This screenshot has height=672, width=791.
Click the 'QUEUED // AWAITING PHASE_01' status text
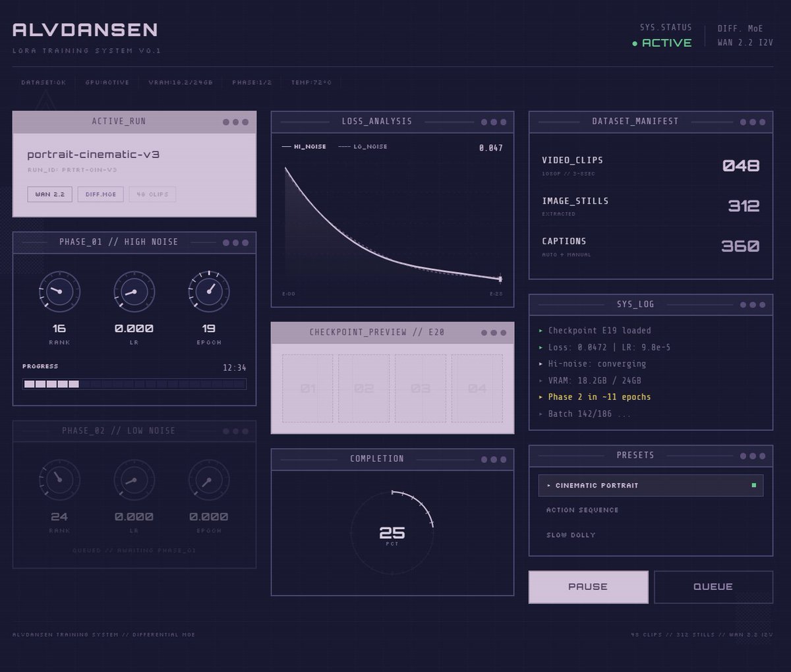click(134, 550)
